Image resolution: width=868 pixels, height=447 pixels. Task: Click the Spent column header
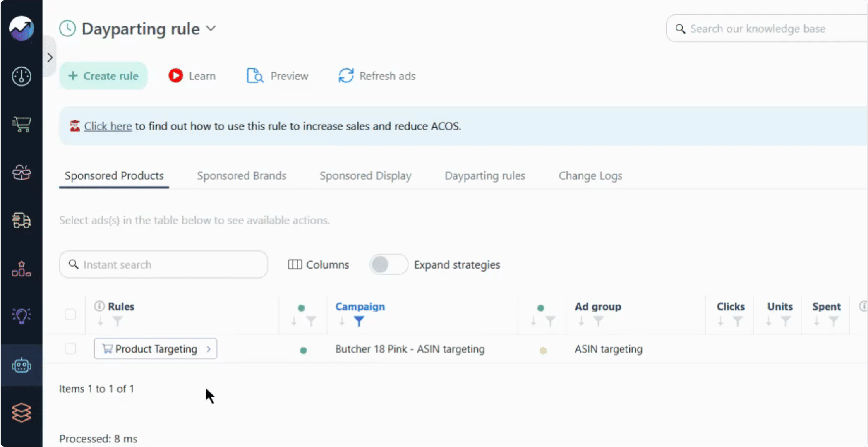(826, 307)
